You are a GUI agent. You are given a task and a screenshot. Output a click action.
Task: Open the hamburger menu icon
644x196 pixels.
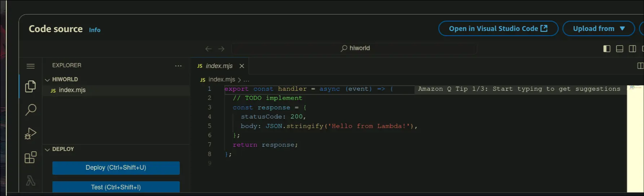click(31, 66)
